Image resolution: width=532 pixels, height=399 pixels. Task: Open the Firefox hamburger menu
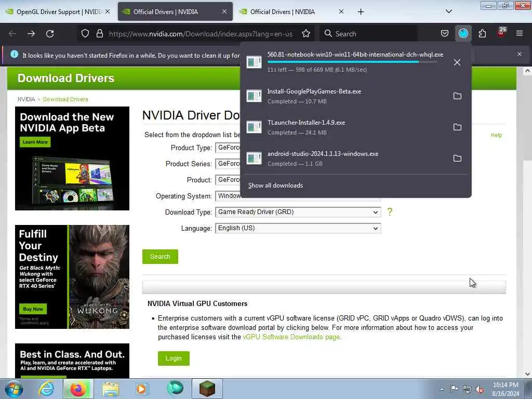(x=520, y=34)
